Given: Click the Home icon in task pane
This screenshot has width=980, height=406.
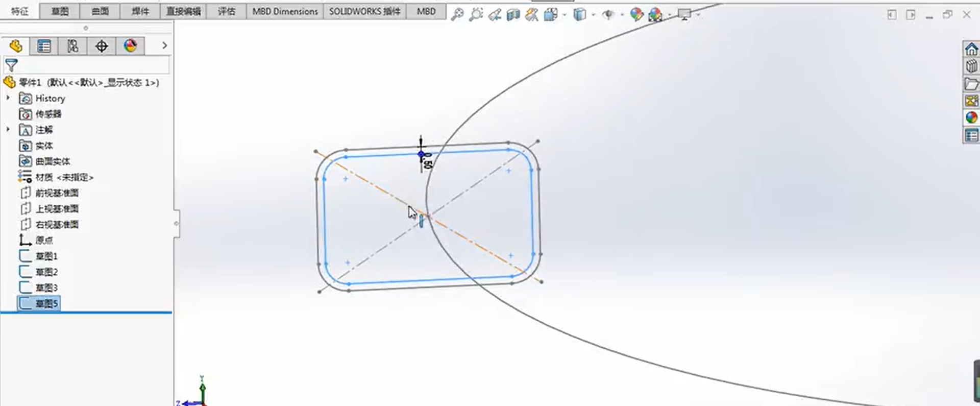Looking at the screenshot, I should click(971, 49).
